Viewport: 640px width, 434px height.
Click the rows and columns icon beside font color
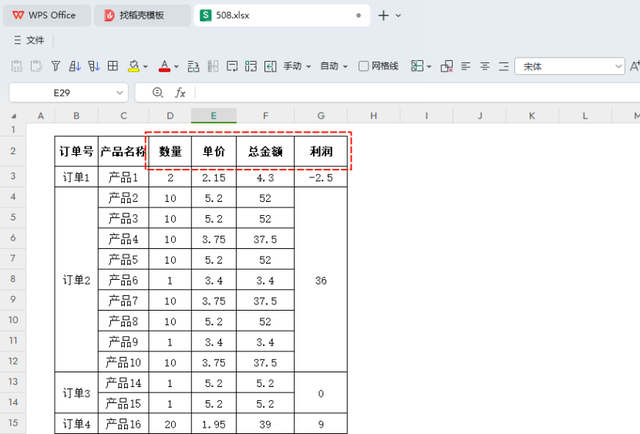[193, 66]
